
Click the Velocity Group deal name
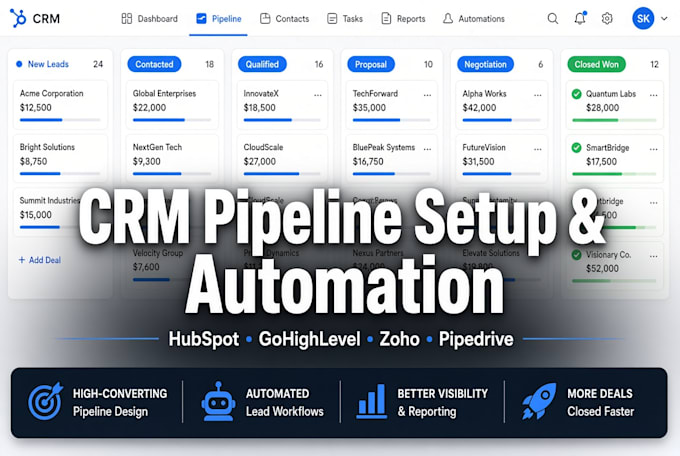(x=158, y=253)
